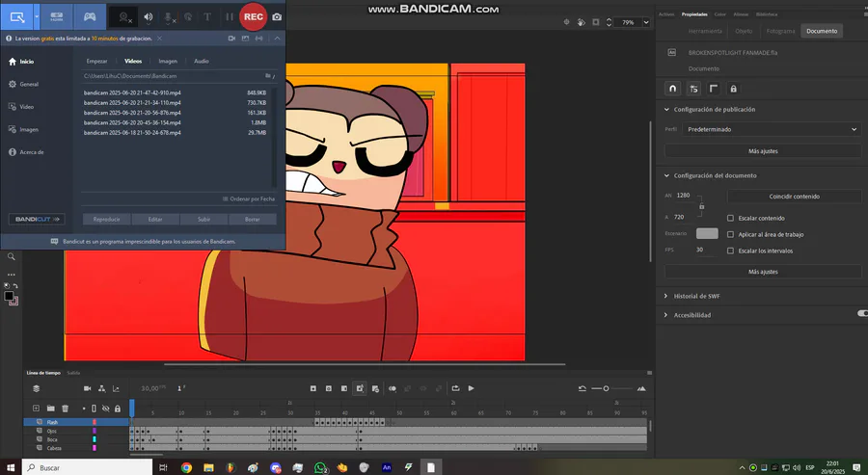Open Bandicam output folder icon

pyautogui.click(x=267, y=76)
